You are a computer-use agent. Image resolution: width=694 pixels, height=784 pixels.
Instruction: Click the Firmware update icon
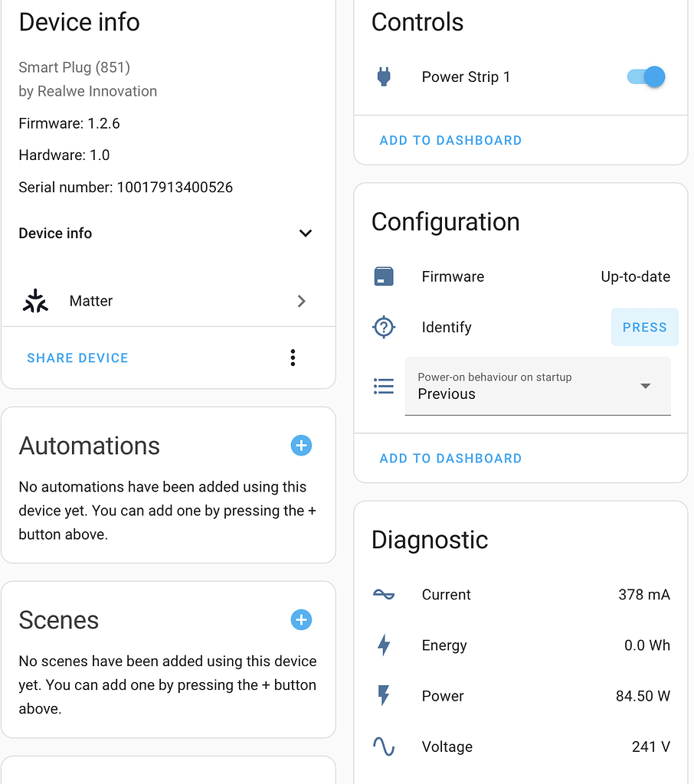coord(384,276)
